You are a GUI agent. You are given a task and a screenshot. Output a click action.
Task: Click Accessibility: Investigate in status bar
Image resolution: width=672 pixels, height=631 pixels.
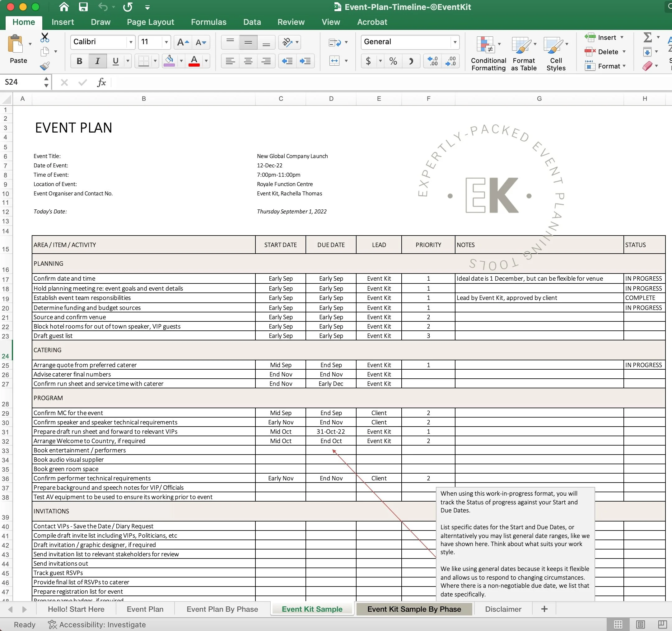coord(97,624)
